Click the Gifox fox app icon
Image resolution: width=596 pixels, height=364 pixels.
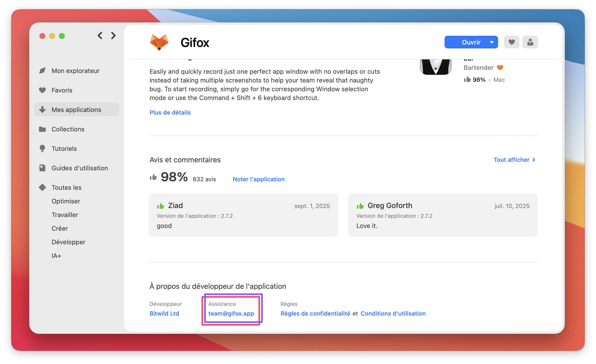pos(159,42)
